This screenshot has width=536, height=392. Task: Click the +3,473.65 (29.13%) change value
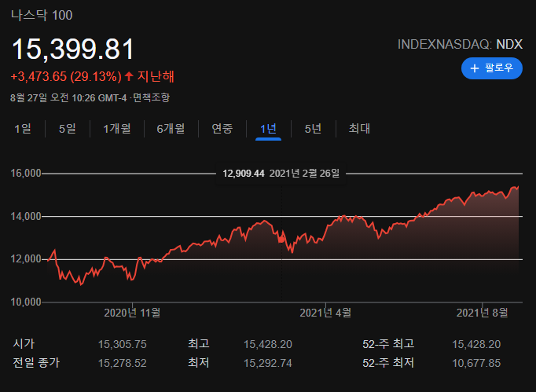click(66, 76)
